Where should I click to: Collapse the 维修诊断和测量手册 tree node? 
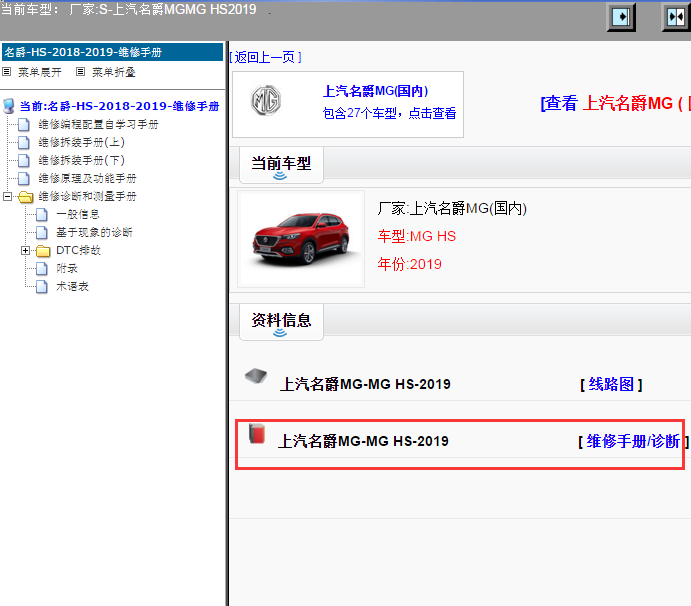pos(7,196)
